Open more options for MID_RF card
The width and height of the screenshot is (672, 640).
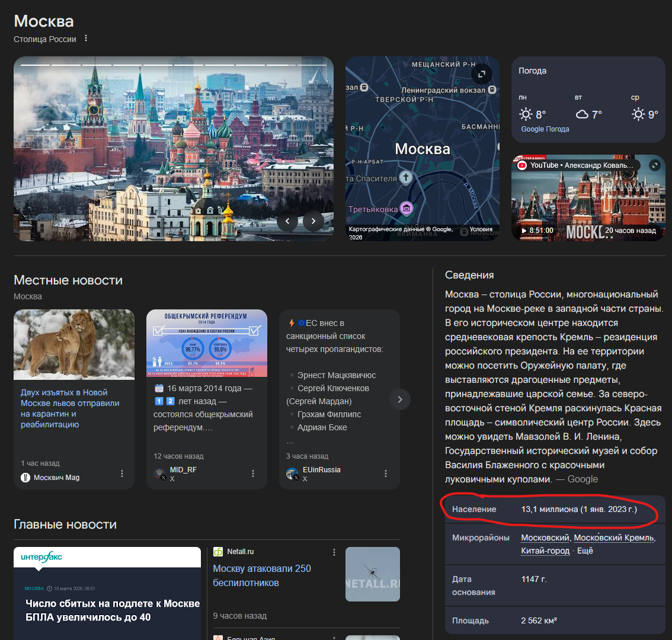point(253,473)
